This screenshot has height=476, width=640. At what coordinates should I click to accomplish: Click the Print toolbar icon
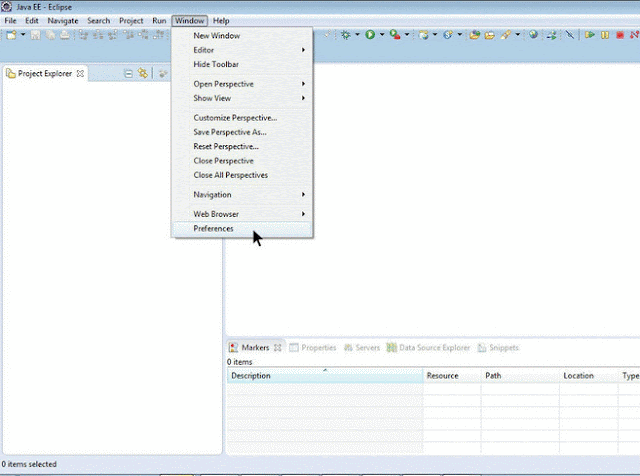tap(64, 35)
